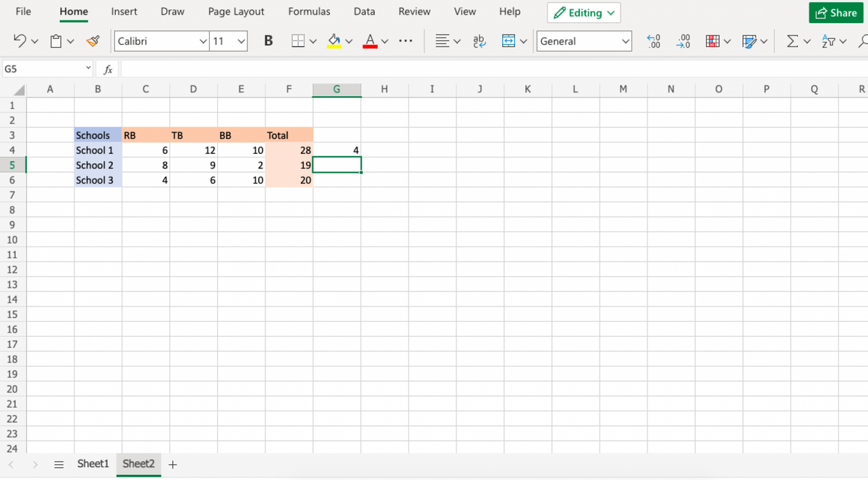Select the School 2 cell
Screen dimensions: 868x480
click(x=98, y=165)
